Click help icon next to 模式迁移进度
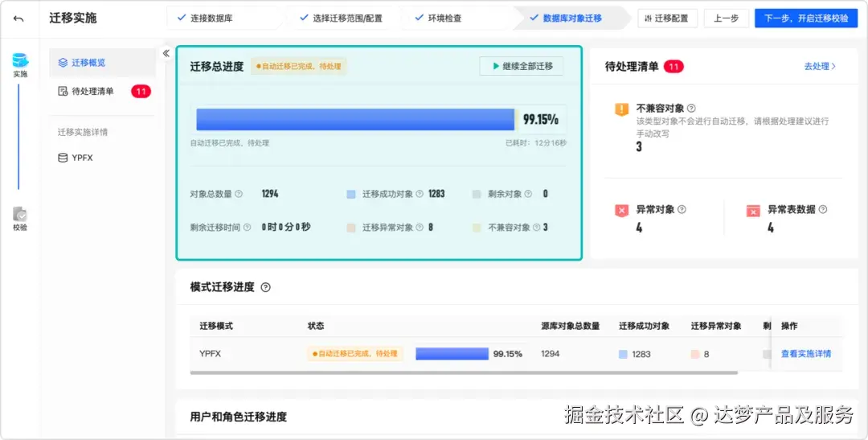This screenshot has width=868, height=440. (266, 287)
